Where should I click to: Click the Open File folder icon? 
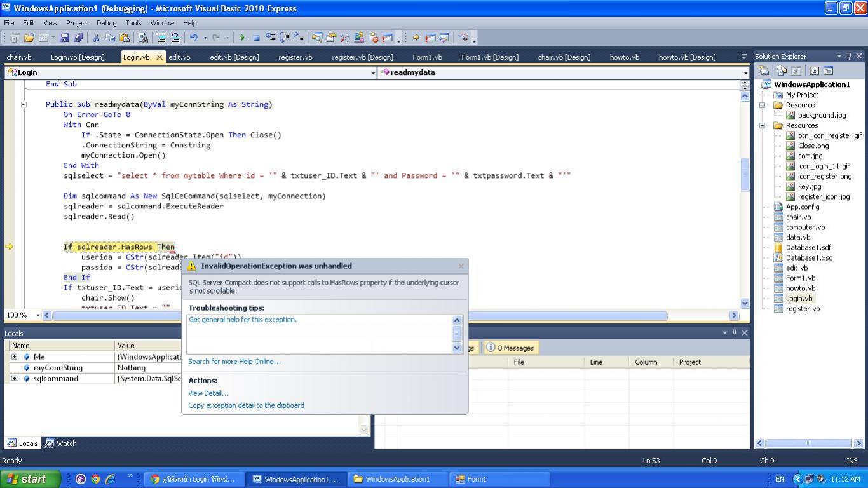click(x=30, y=38)
